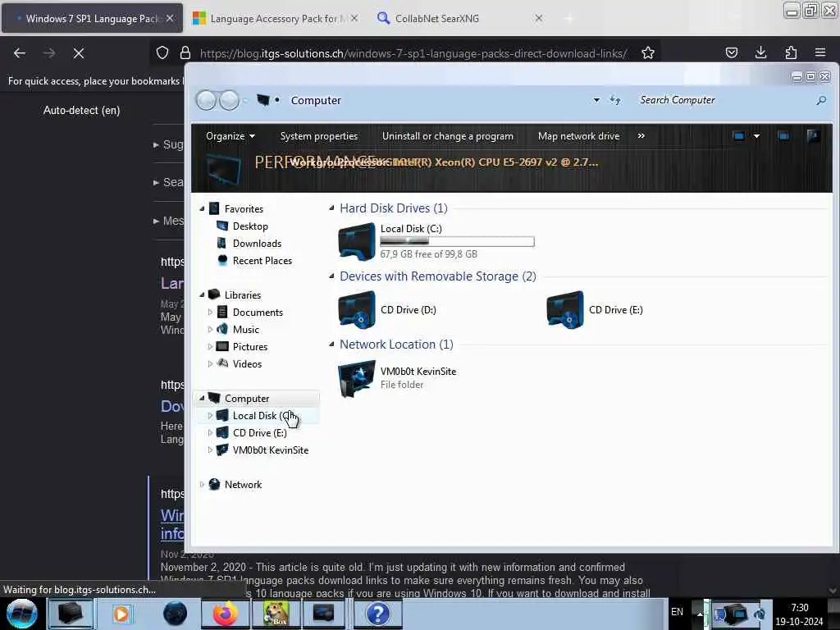The image size is (840, 630).
Task: Open the address bar history dropdown
Action: click(x=596, y=100)
